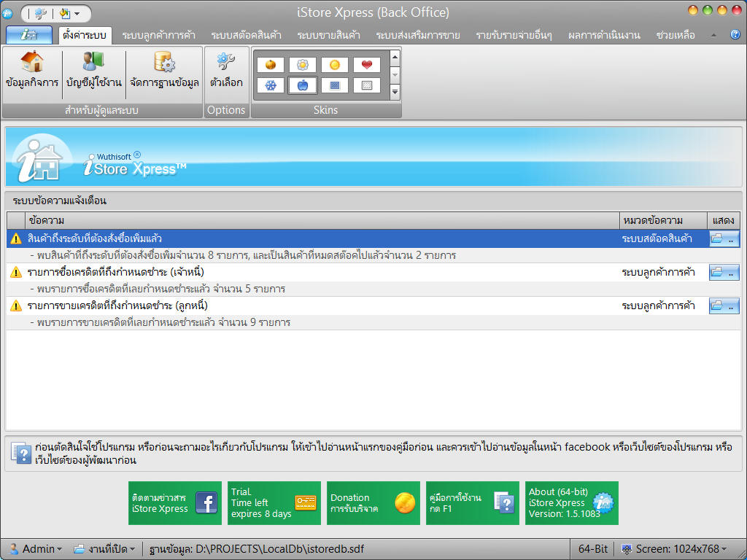The width and height of the screenshot is (747, 560).
Task: Select row รายการซื้อเครดิตที่ถึงกำหนดชำระ (เจ้าหนี้)
Action: pyautogui.click(x=373, y=273)
